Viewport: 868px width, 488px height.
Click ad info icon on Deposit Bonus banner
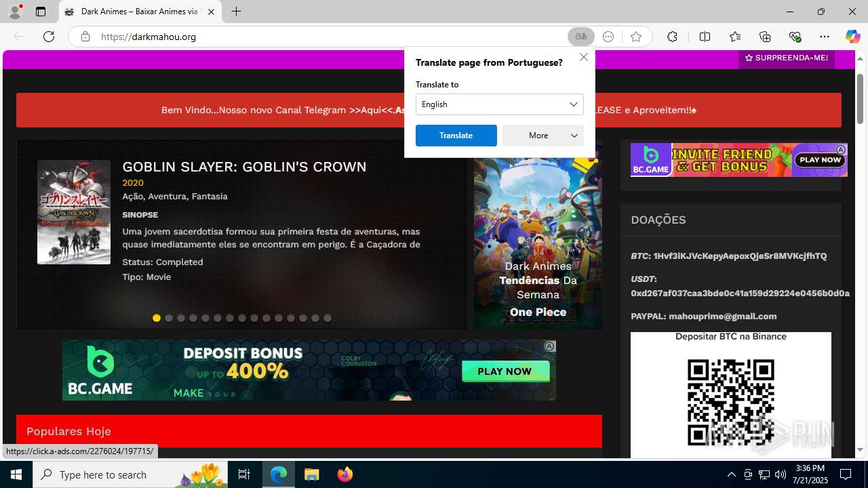[x=549, y=346]
